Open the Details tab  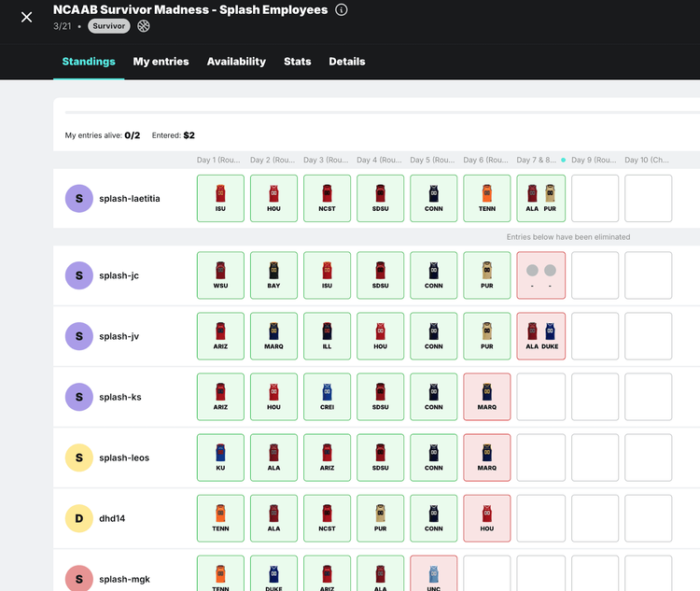pos(346,62)
